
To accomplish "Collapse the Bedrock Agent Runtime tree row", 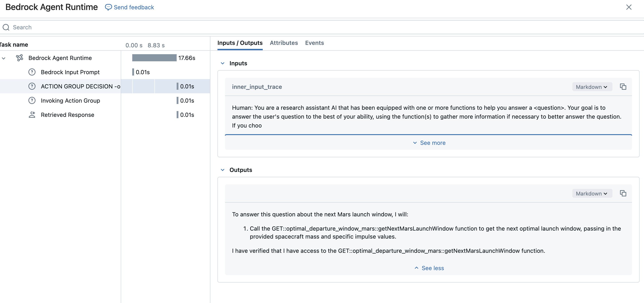I will (4, 58).
